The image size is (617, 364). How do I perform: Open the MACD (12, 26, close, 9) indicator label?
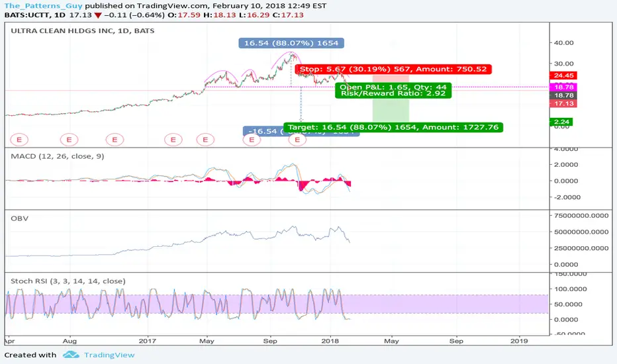coord(58,156)
